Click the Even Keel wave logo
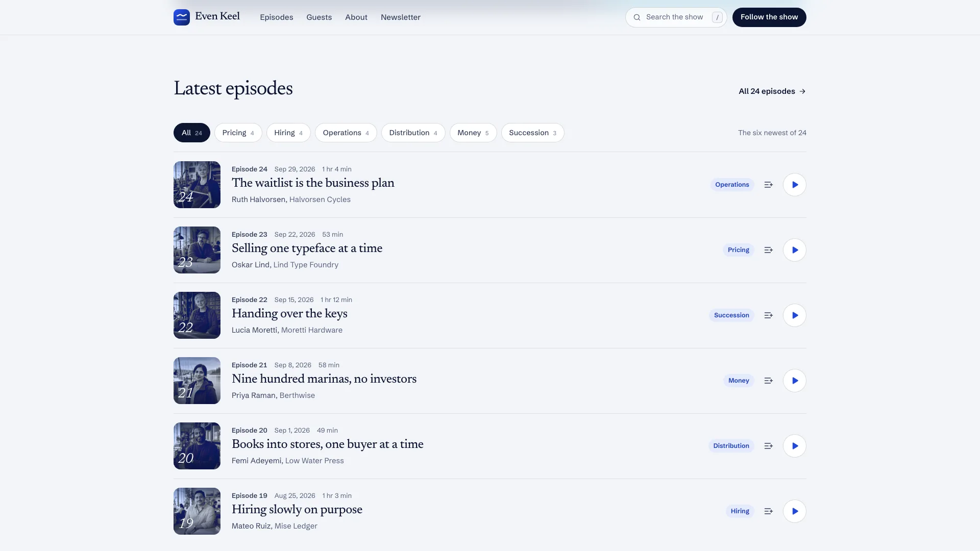Viewport: 980px width, 551px height. pyautogui.click(x=182, y=17)
